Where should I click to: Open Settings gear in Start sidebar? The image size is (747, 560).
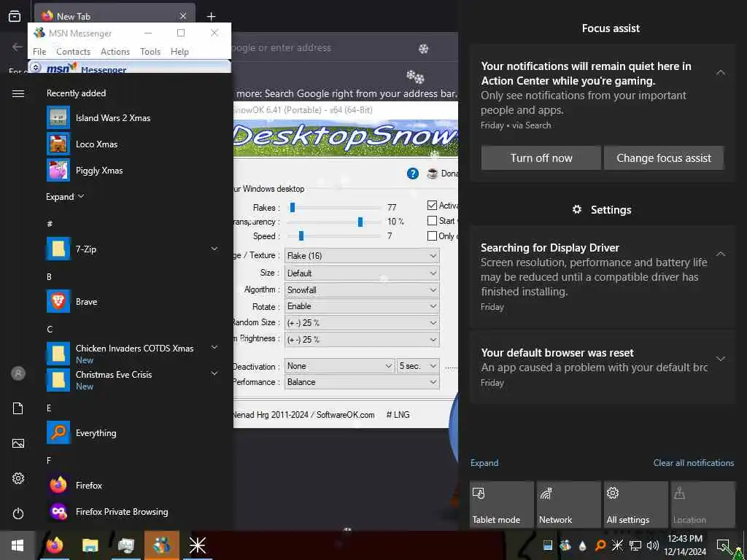pyautogui.click(x=18, y=478)
